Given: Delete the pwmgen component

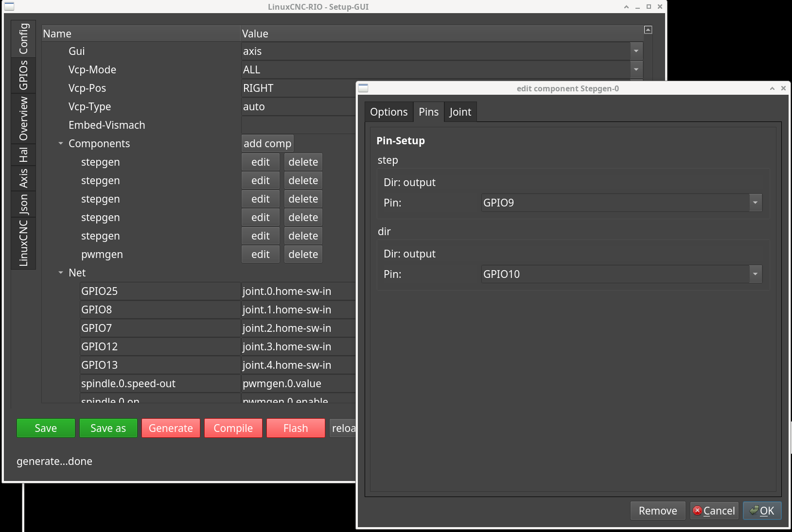Looking at the screenshot, I should 303,254.
